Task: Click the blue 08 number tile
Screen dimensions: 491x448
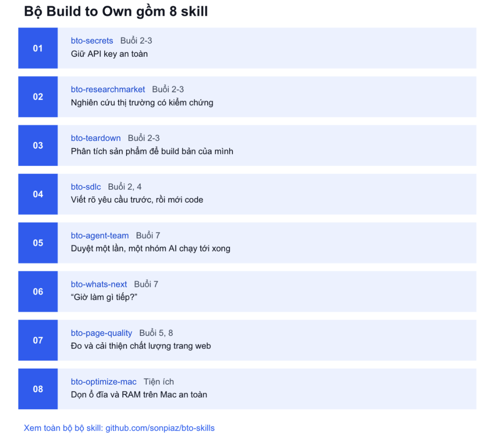Action: (38, 389)
